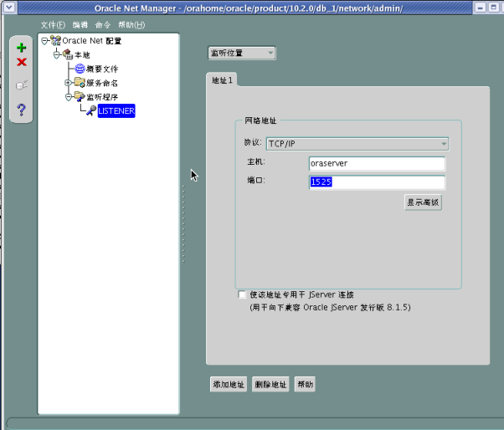Open the 监听位置 dropdown
504x430 pixels.
click(242, 53)
